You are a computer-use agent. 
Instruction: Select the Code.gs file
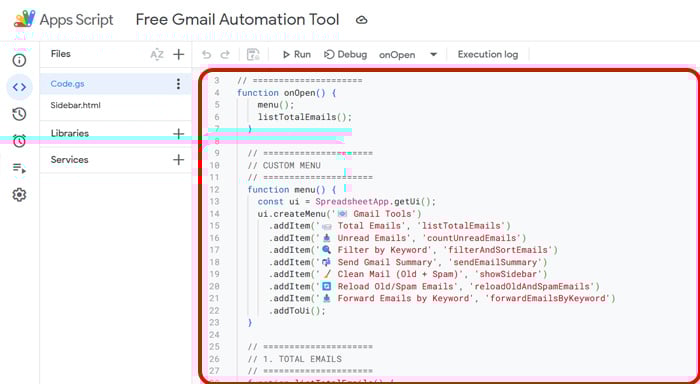(116, 83)
